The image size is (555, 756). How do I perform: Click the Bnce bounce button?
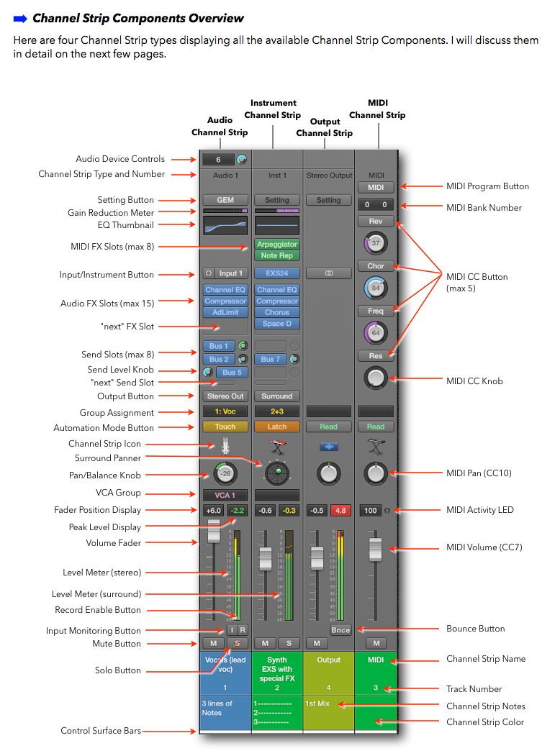(x=340, y=630)
